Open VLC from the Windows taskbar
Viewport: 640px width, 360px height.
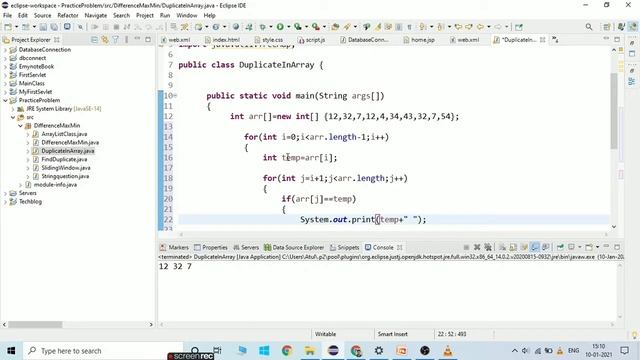click(x=448, y=351)
